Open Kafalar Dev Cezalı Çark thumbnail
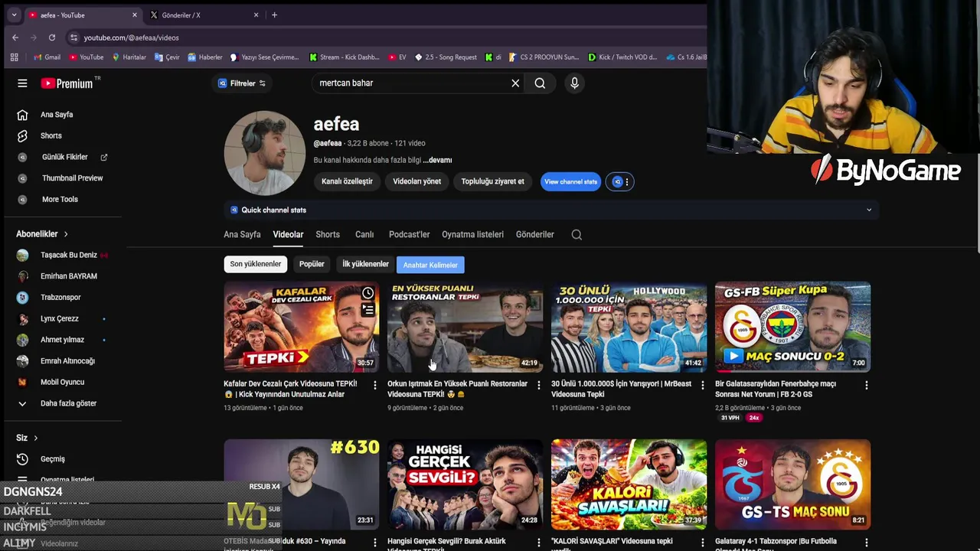 click(x=301, y=327)
